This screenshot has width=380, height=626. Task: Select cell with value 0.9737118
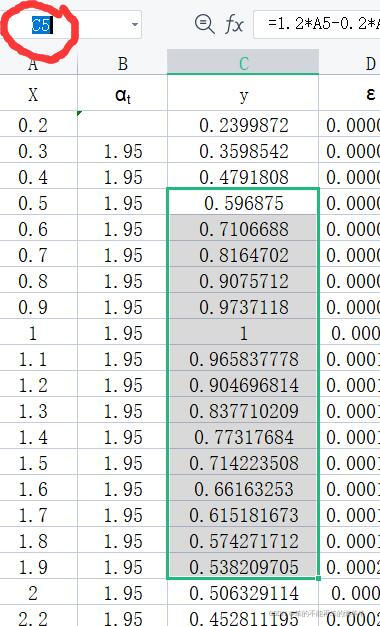click(243, 307)
